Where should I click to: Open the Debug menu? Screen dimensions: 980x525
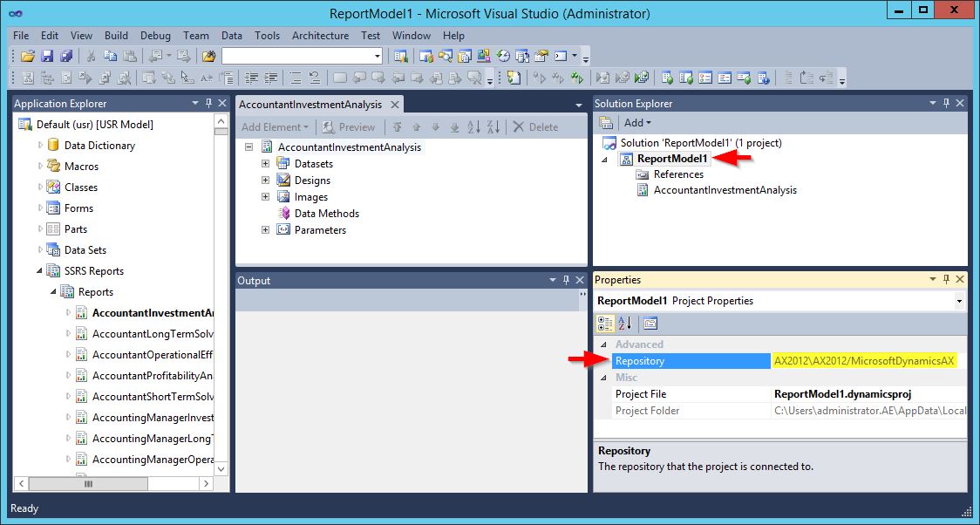155,36
